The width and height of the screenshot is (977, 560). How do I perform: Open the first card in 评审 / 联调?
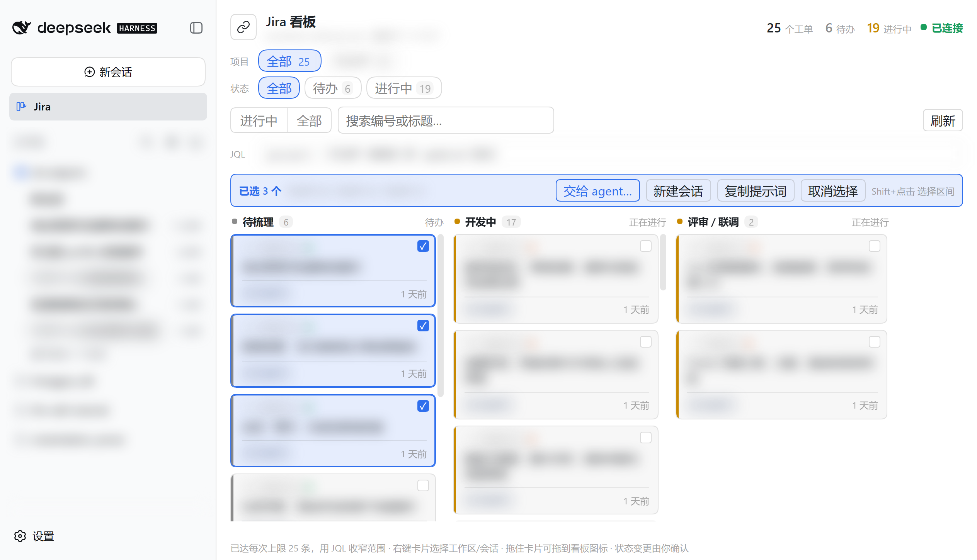coord(781,278)
